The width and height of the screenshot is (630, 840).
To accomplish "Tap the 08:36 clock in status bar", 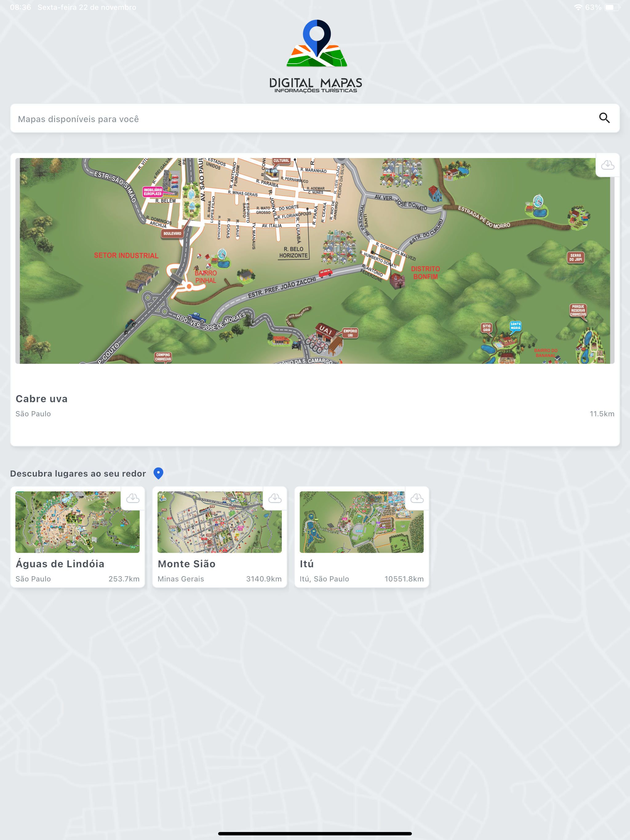I will pos(21,7).
